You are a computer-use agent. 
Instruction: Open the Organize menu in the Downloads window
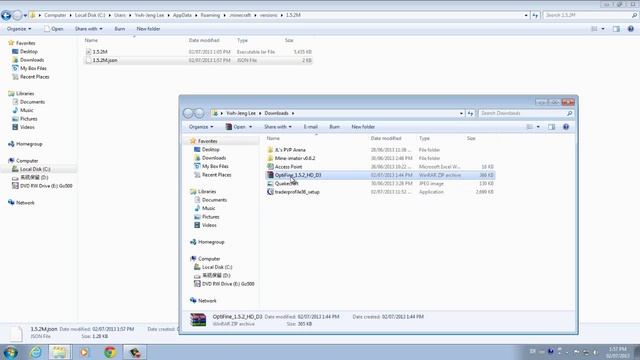(201, 127)
